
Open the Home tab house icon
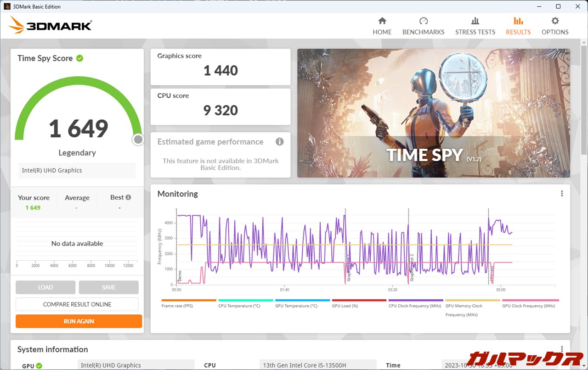382,21
